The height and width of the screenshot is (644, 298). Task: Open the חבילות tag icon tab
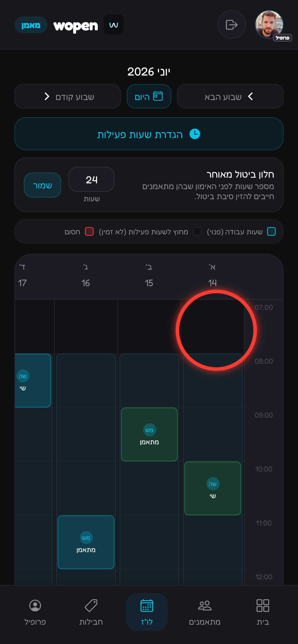pyautogui.click(x=91, y=605)
